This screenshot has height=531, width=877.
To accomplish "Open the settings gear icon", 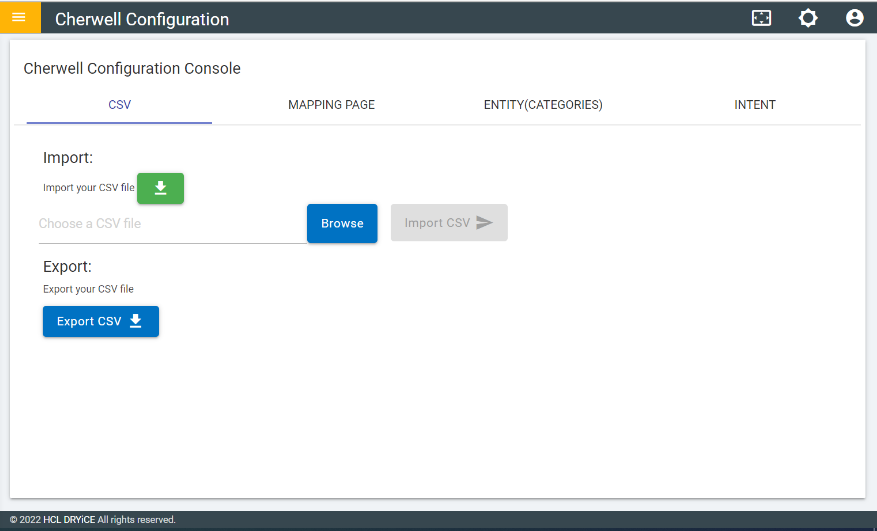I will (808, 18).
